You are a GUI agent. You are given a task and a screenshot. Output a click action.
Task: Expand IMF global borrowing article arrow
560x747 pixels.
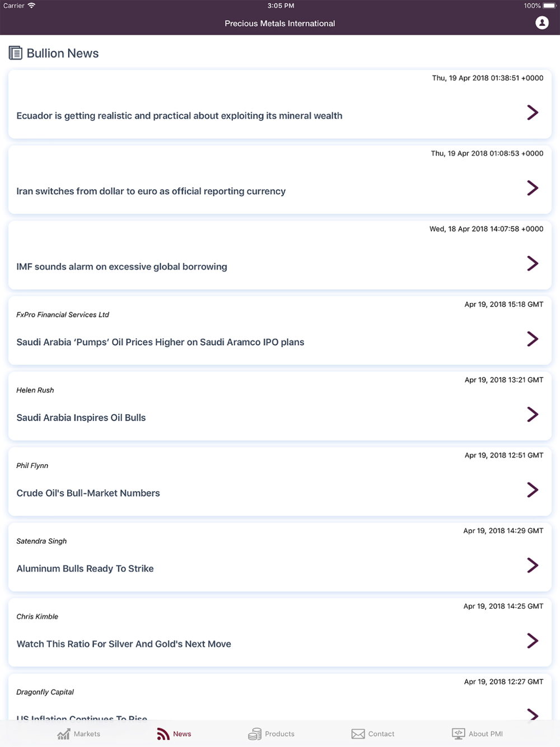(x=533, y=263)
